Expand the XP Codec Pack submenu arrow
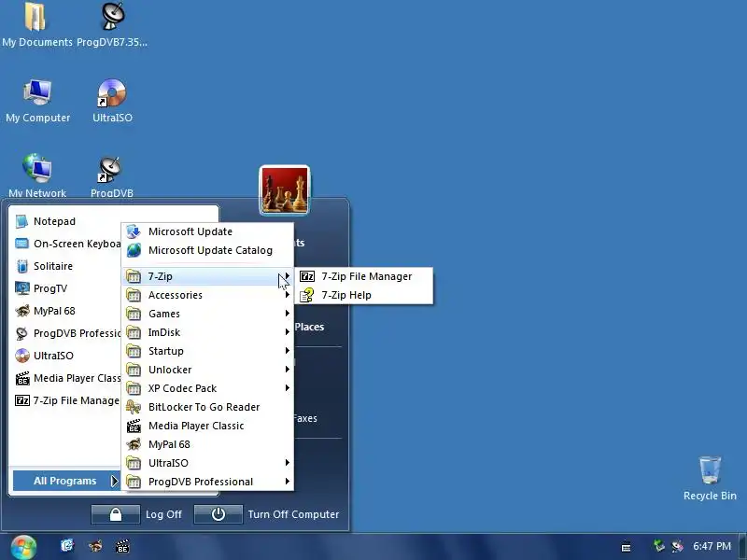This screenshot has width=747, height=560. coord(287,388)
